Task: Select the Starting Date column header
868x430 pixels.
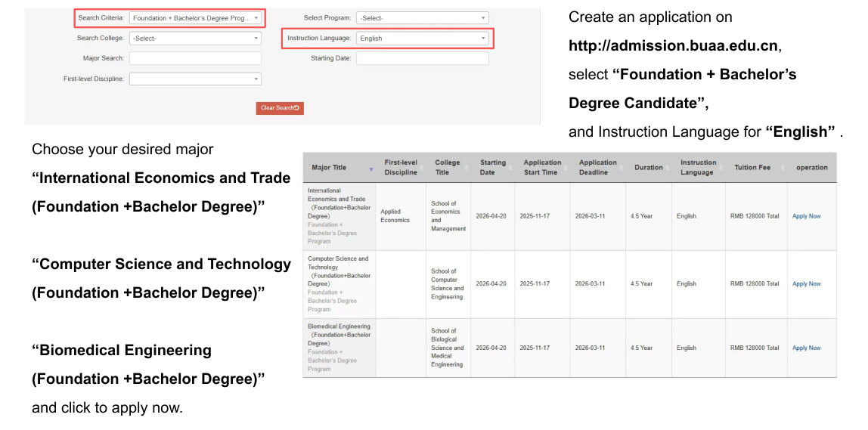Action: (492, 167)
